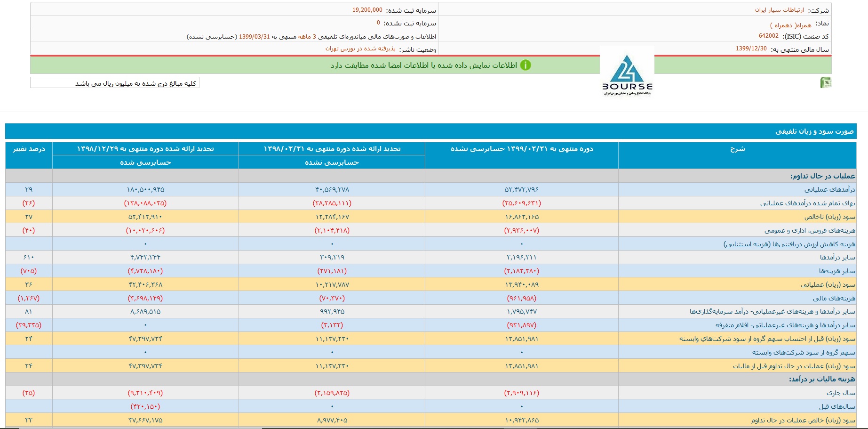Image resolution: width=868 pixels, height=429 pixels.
Task: Select the سال جاری tax row label
Action: click(x=841, y=393)
